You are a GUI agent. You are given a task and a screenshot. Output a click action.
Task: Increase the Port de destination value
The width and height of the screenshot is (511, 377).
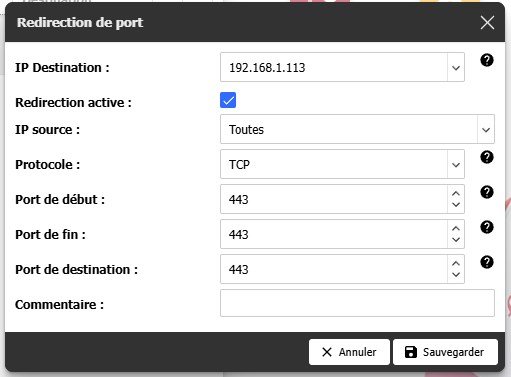[x=456, y=264]
